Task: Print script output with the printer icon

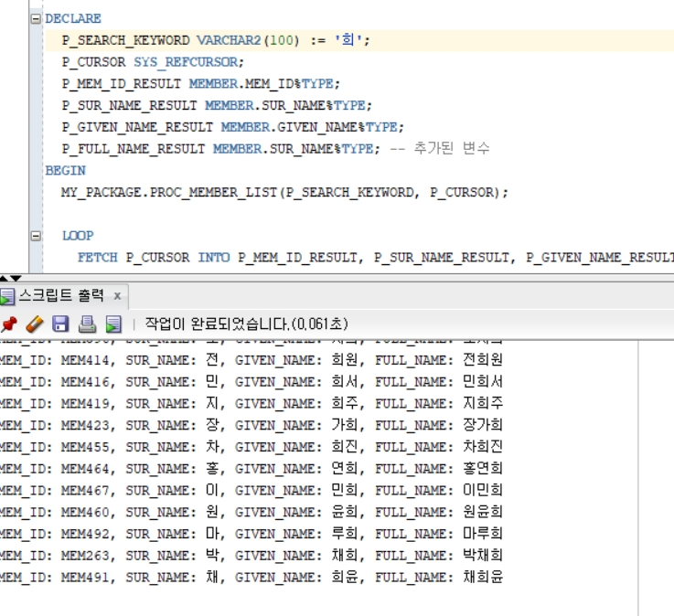Action: coord(87,324)
